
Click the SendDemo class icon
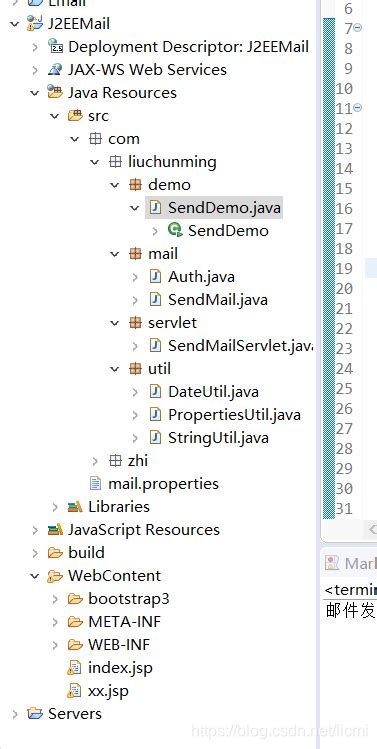click(175, 231)
